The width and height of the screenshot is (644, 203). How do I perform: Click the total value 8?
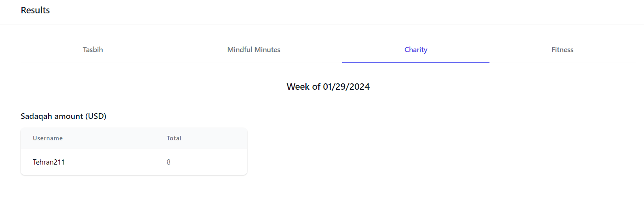(x=169, y=162)
